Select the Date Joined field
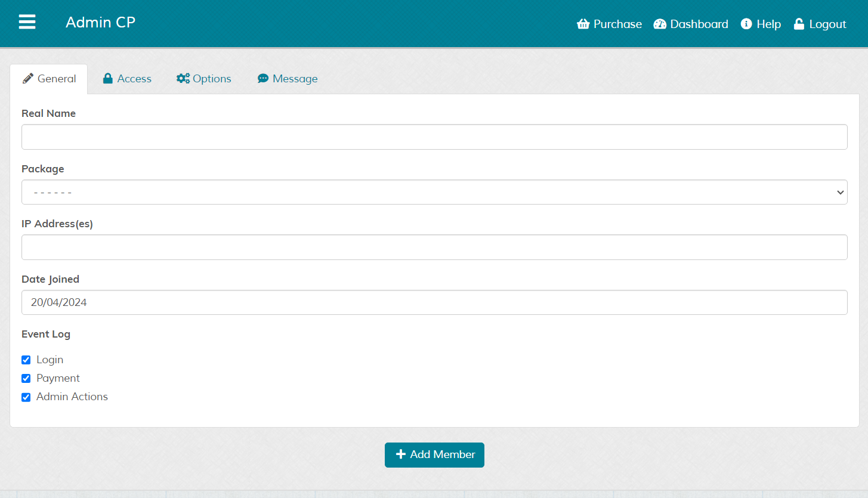The image size is (868, 498). pyautogui.click(x=434, y=302)
